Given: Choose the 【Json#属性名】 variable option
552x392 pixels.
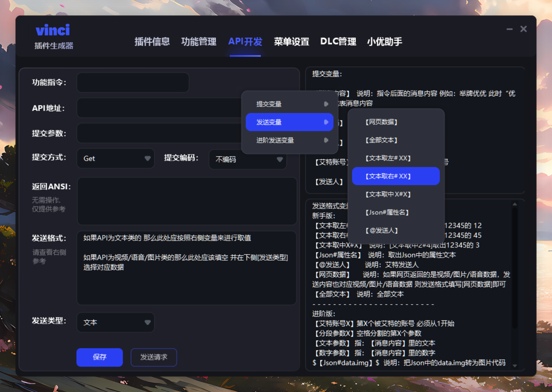Looking at the screenshot, I should click(x=386, y=212).
